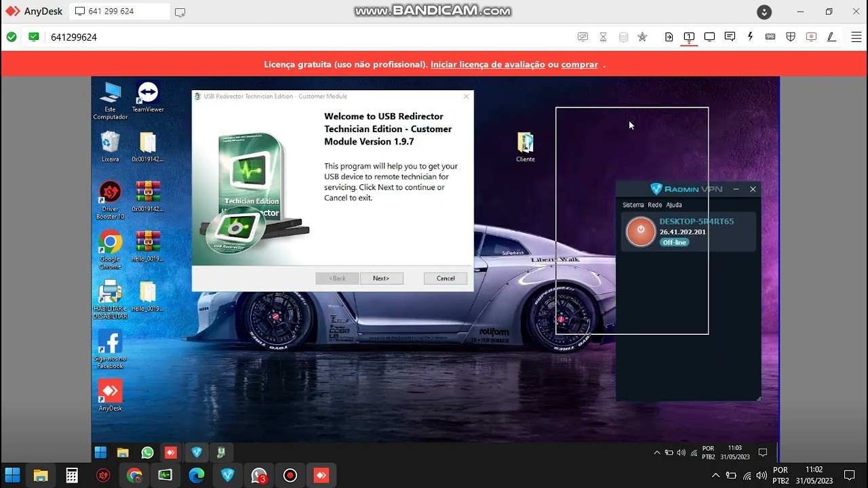This screenshot has width=868, height=488.
Task: Open Calculator in local taskbar
Action: [x=72, y=475]
